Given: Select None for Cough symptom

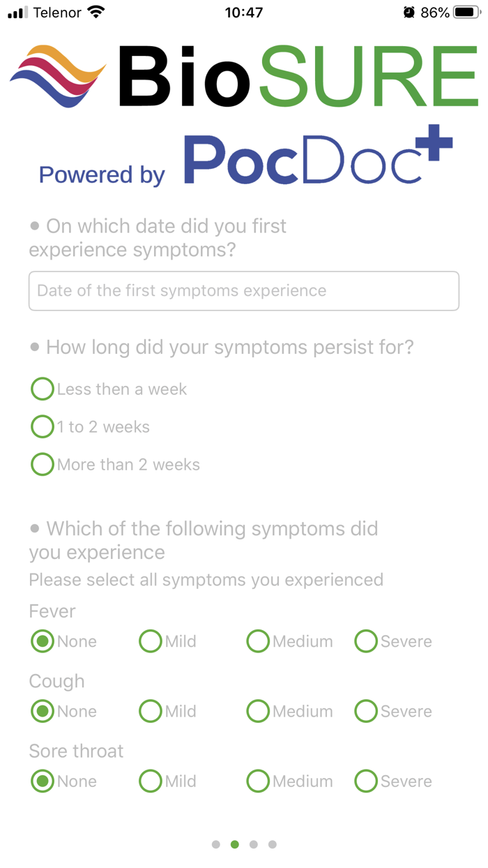Looking at the screenshot, I should coord(42,711).
